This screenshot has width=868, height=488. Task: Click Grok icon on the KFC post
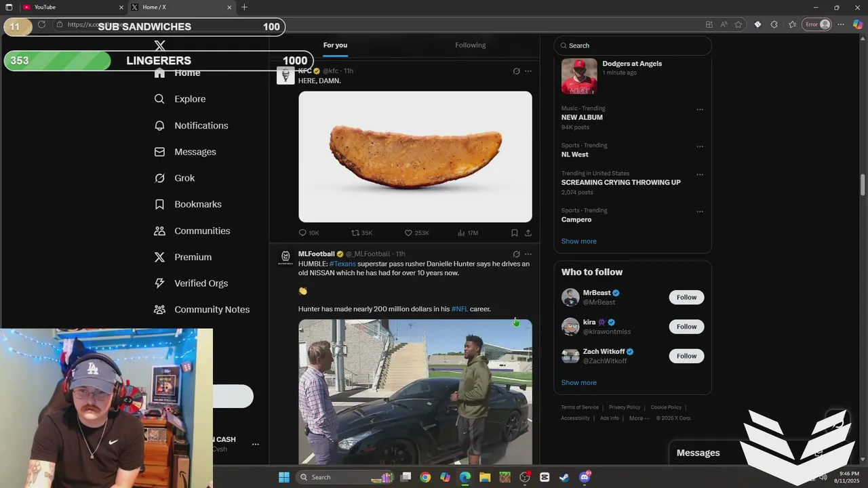pyautogui.click(x=516, y=71)
